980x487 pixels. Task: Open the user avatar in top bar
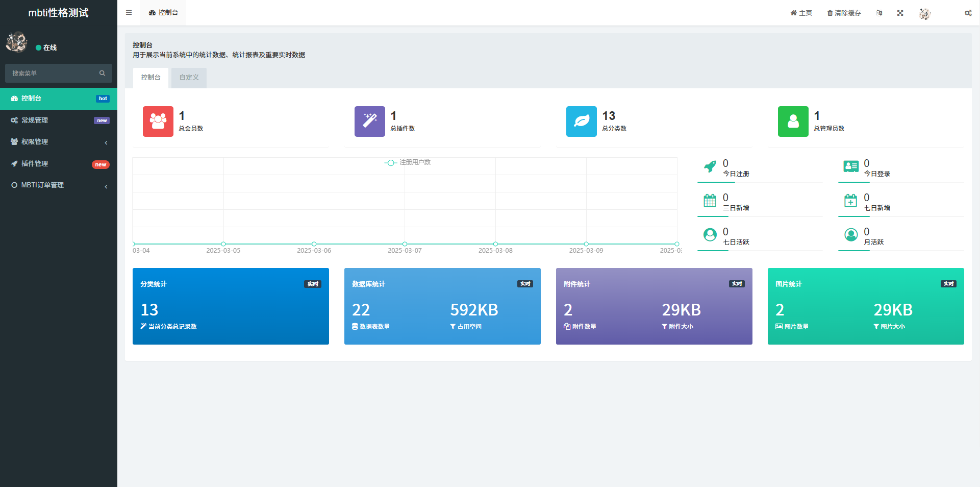tap(924, 13)
